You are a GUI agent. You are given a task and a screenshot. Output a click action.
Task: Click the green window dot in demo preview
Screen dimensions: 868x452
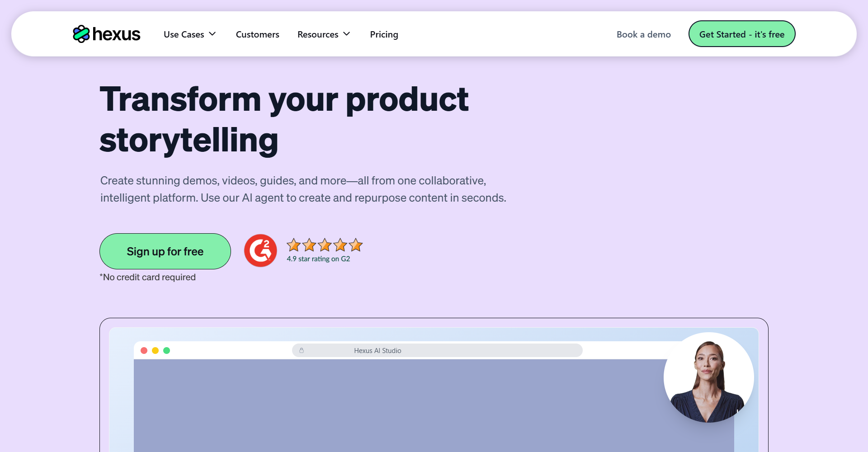click(167, 350)
